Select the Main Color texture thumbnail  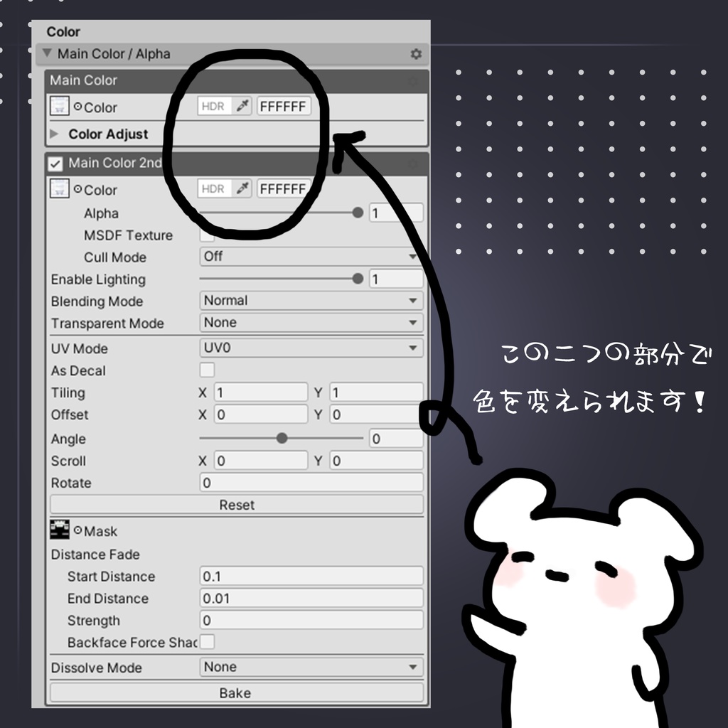[60, 106]
